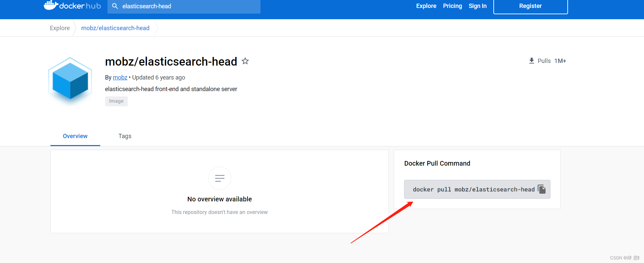Click the 'No overview available' message
Viewport: 644px width, 263px height.
[220, 199]
